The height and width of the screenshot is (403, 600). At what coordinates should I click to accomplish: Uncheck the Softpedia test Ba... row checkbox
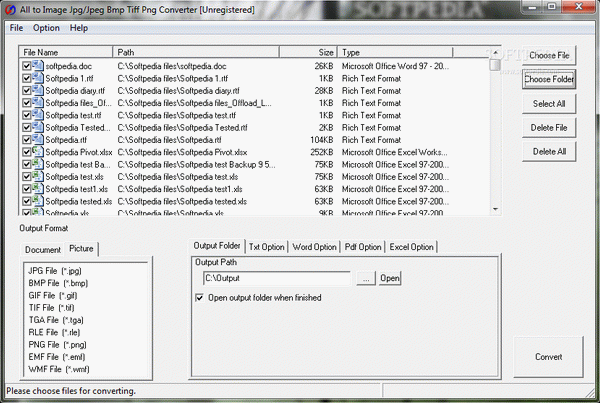(x=26, y=164)
